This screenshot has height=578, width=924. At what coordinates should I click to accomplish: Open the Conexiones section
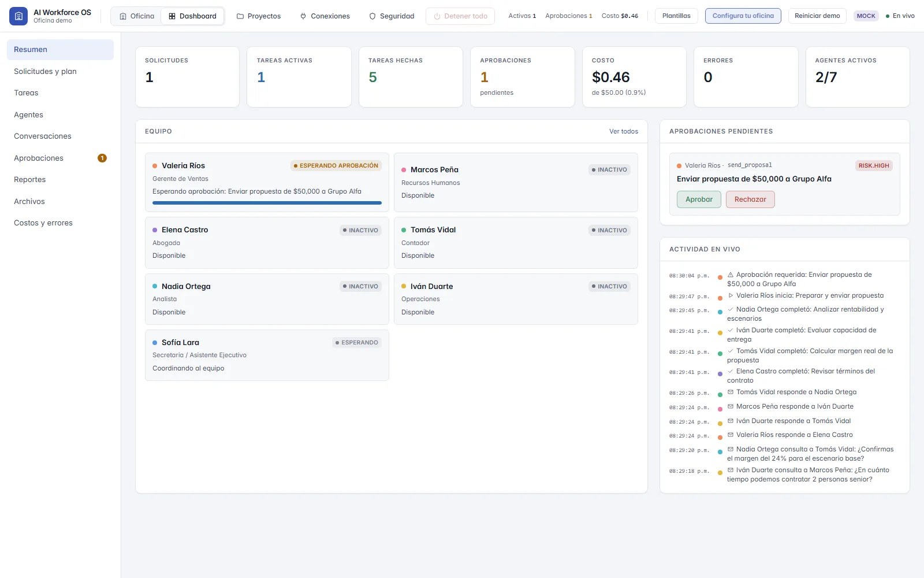click(325, 16)
